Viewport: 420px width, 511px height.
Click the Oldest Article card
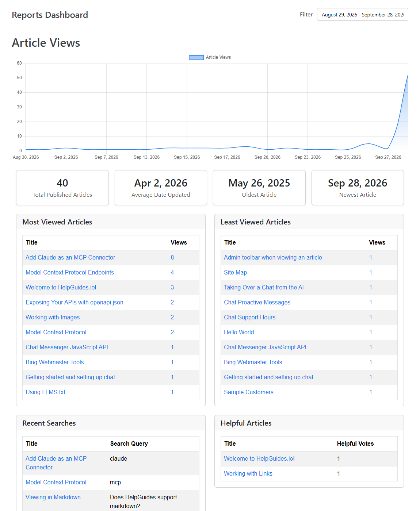point(259,188)
